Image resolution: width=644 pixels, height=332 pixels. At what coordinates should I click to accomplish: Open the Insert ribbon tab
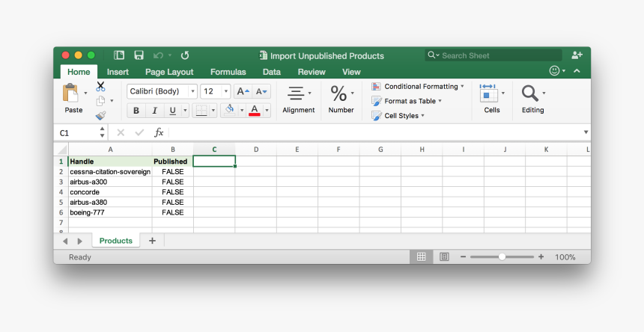(x=118, y=72)
